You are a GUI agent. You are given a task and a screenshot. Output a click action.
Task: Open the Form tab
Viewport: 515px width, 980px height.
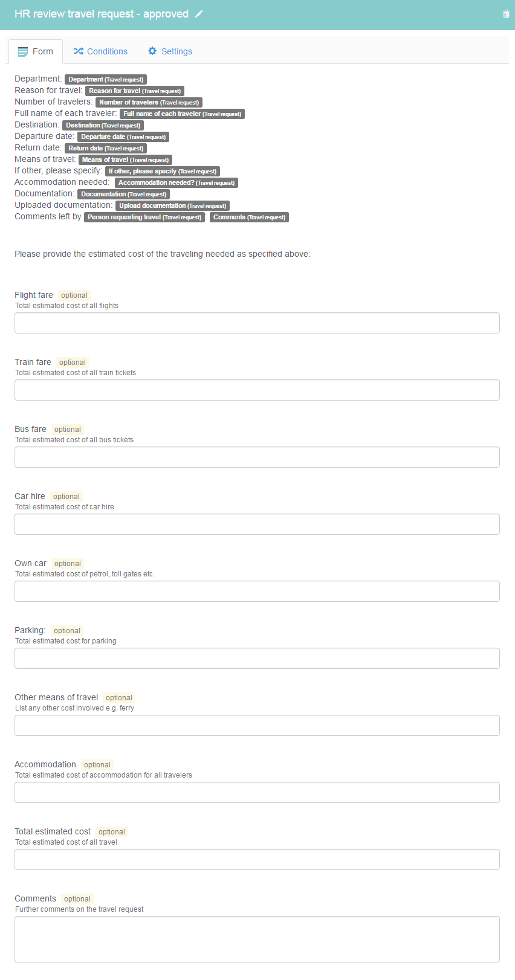point(36,51)
